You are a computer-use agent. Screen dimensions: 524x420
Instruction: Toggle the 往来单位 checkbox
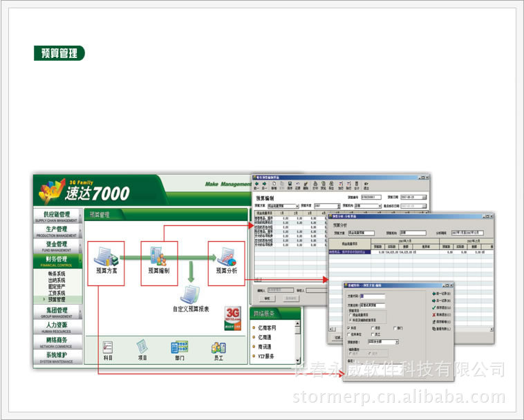[349, 334]
